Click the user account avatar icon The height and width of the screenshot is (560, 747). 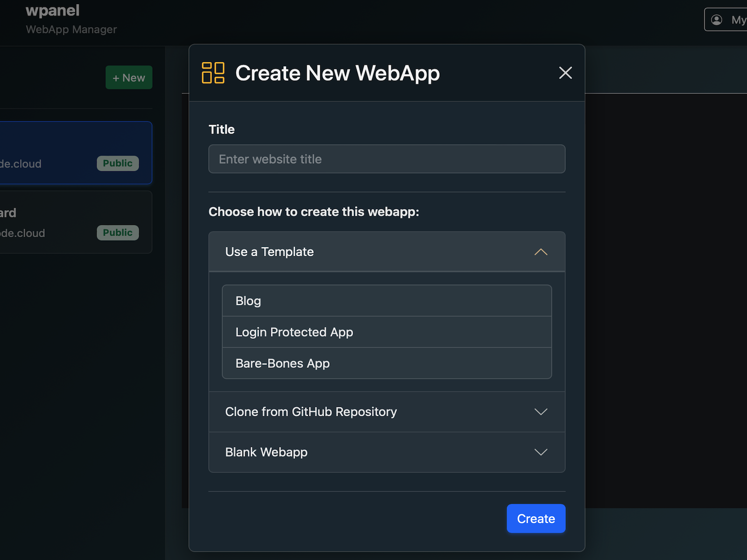pyautogui.click(x=717, y=20)
